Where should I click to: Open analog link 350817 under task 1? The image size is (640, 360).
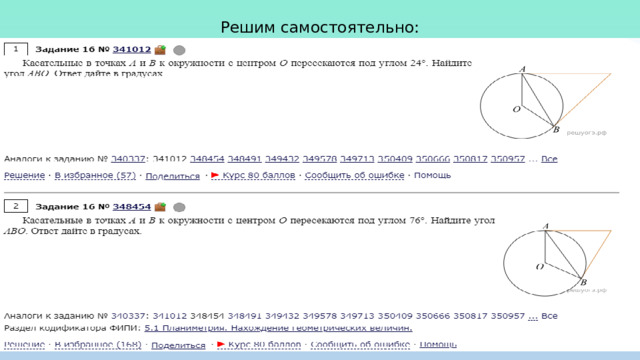click(x=470, y=159)
